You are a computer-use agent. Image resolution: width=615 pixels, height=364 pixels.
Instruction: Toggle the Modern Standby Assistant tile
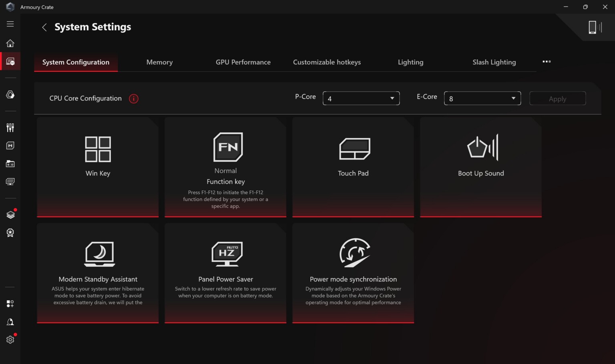[x=98, y=274]
